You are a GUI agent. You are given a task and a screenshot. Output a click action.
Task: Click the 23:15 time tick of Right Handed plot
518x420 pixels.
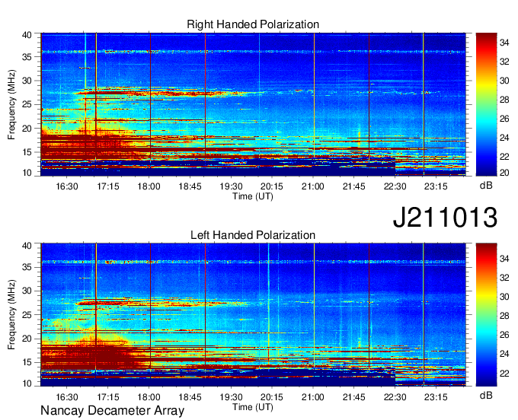pos(436,186)
